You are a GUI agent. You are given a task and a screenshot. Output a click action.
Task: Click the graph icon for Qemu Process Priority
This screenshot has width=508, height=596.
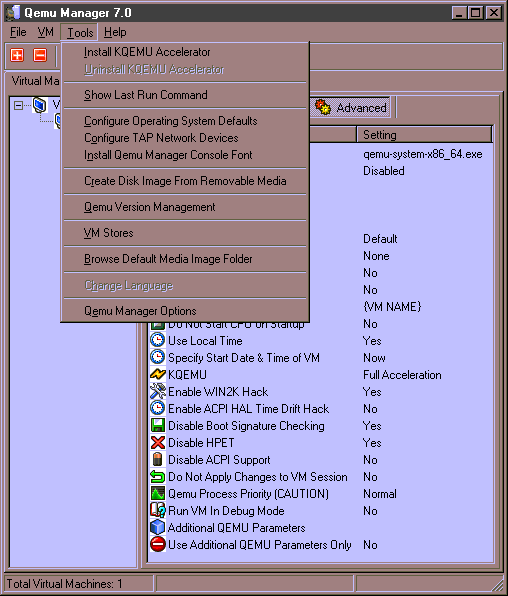point(157,493)
